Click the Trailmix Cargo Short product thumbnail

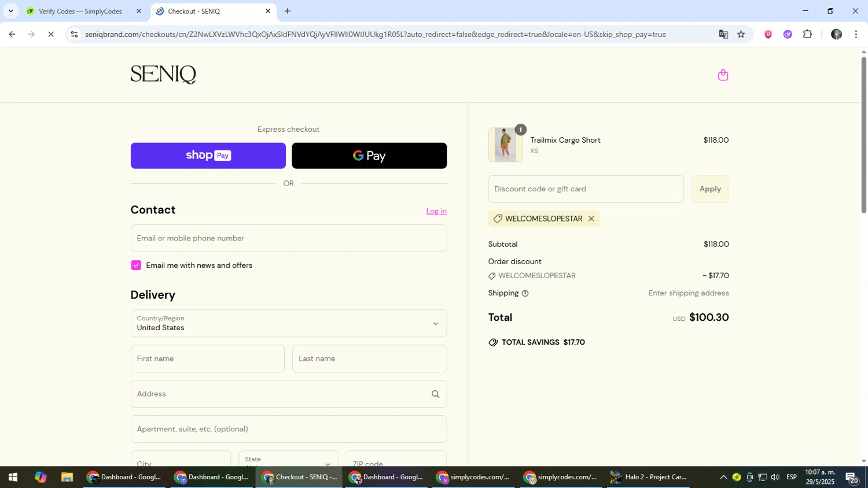[505, 145]
